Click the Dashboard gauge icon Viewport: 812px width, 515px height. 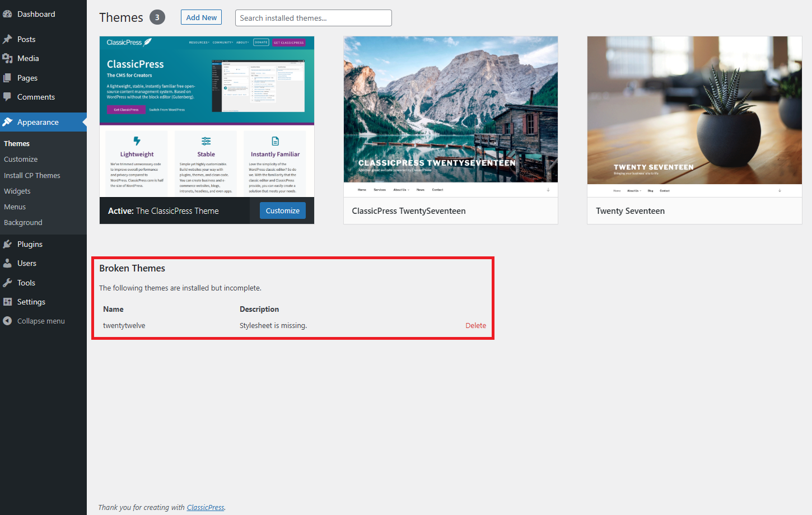(x=7, y=14)
